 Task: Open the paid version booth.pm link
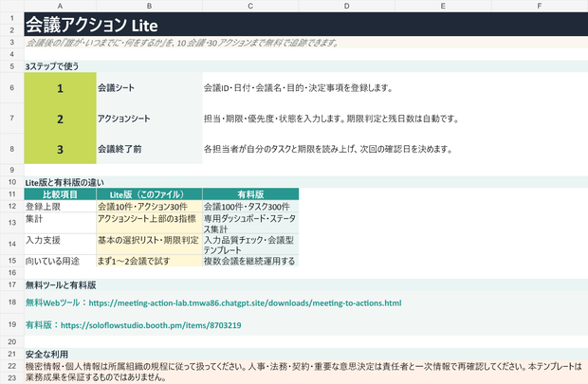point(151,325)
